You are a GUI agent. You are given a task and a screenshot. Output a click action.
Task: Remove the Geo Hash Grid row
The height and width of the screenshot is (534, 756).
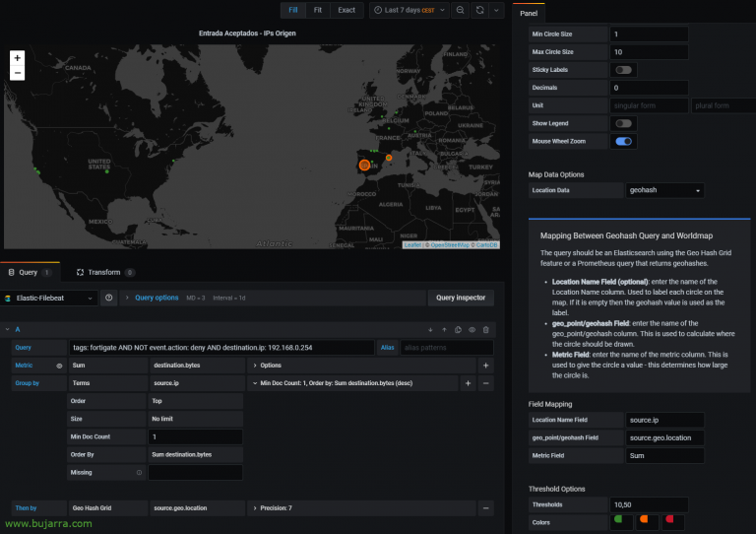[x=485, y=508]
